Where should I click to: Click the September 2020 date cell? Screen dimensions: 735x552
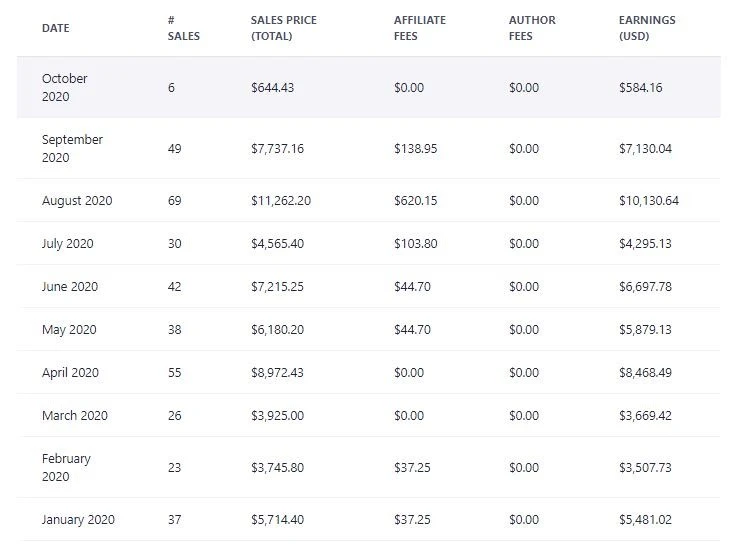[72, 149]
